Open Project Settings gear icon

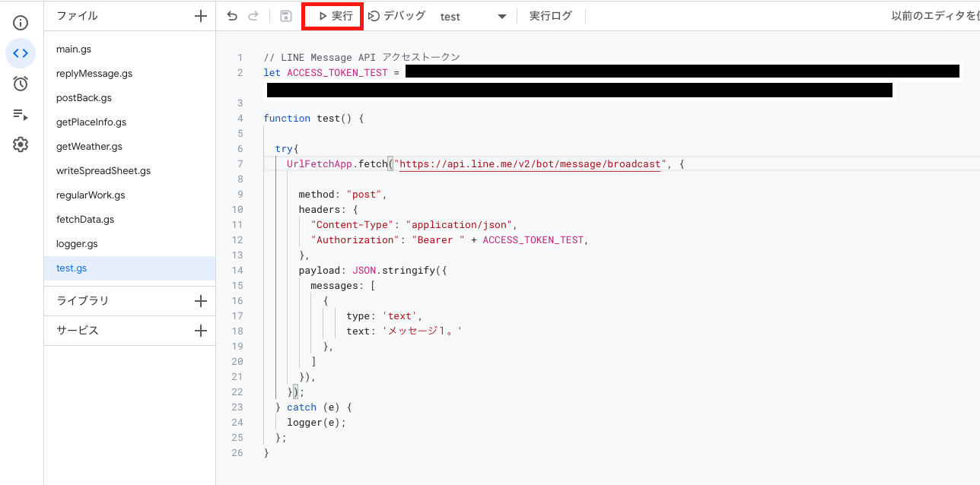click(x=21, y=144)
